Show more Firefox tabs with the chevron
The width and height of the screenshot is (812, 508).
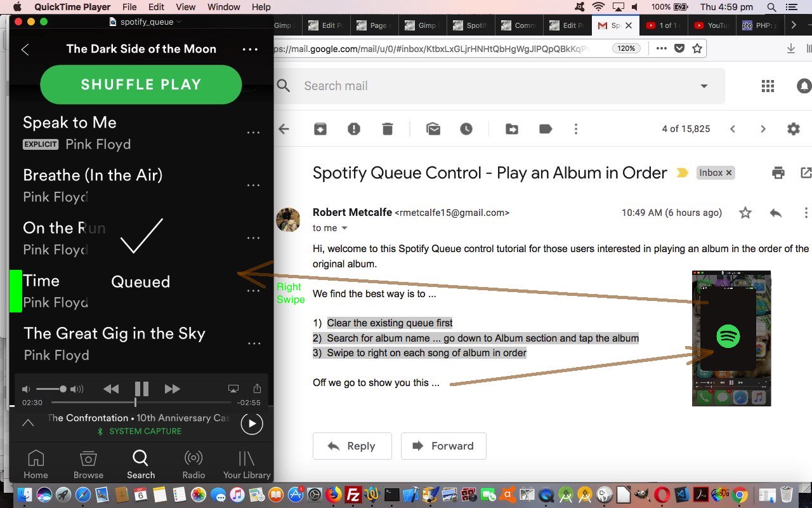[793, 25]
